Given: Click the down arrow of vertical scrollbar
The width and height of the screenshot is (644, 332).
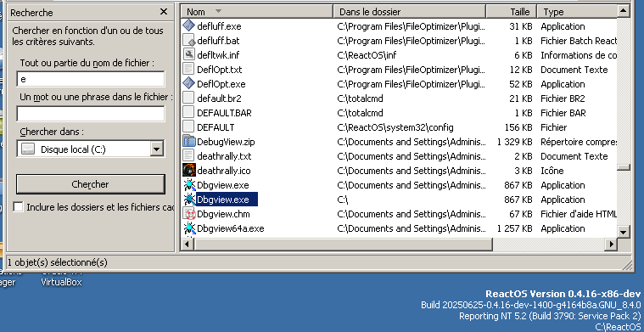Looking at the screenshot, I should 624,232.
